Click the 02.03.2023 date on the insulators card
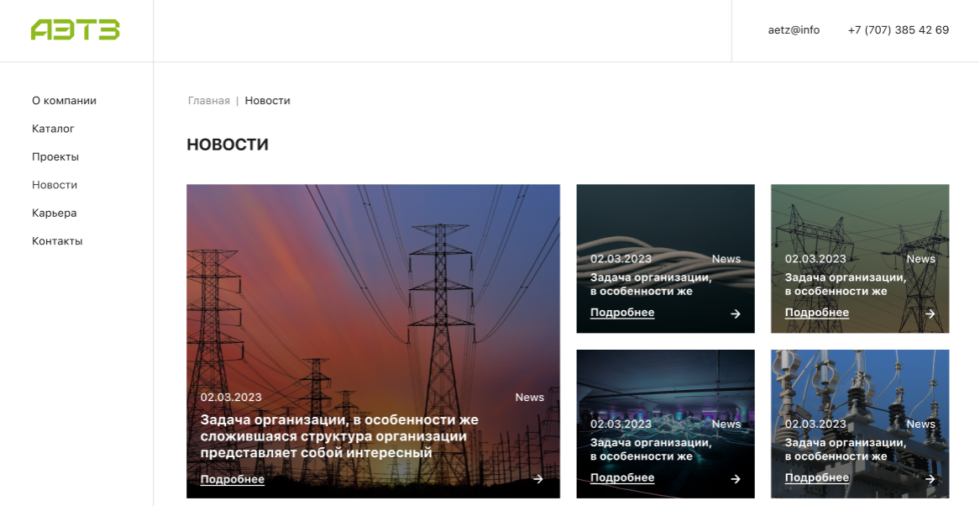 815,424
